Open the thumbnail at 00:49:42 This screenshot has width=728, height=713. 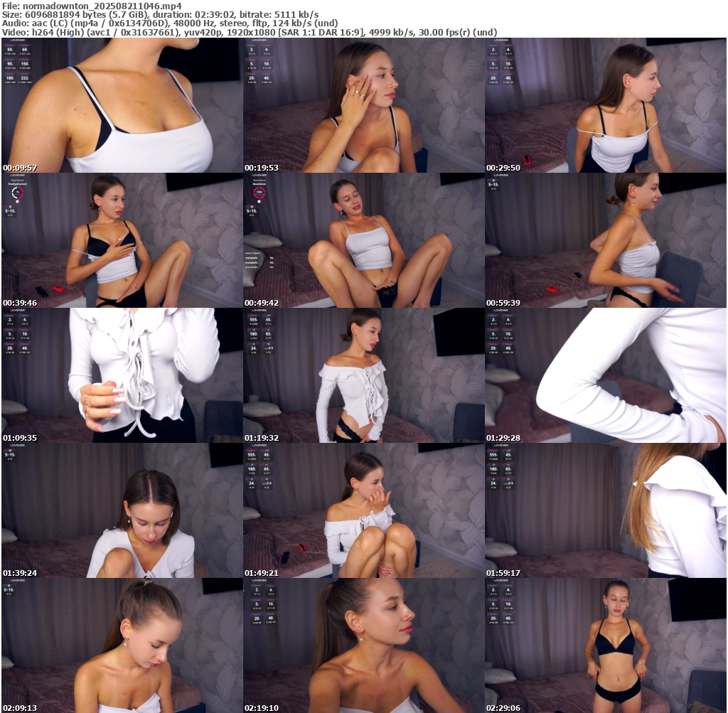click(364, 240)
